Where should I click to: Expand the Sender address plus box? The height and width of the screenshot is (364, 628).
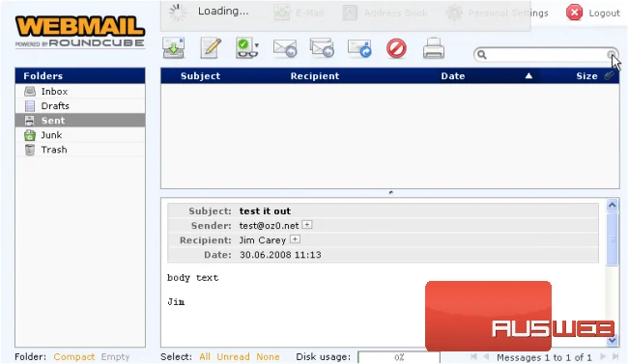point(307,224)
